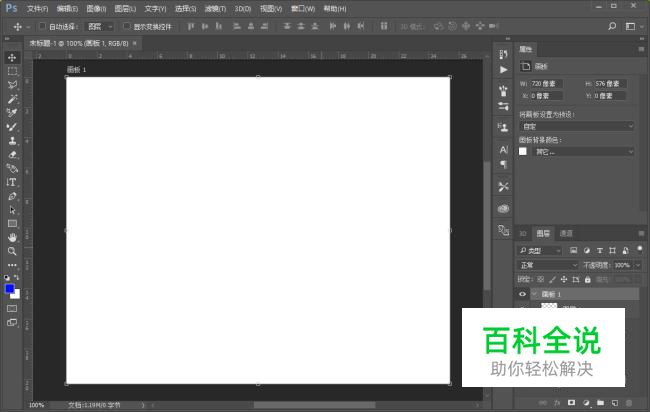This screenshot has height=412, width=650.
Task: Open the layer filter 类型 dropdown
Action: (x=540, y=250)
